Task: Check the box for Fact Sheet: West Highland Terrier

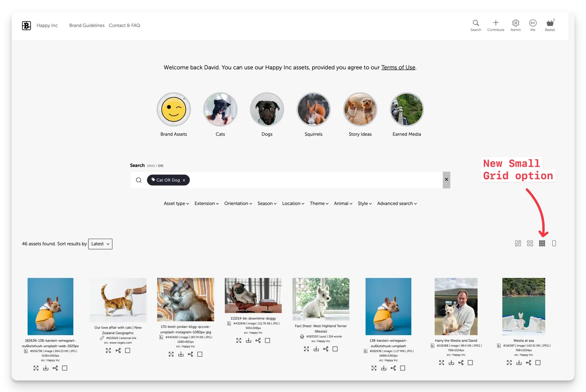Action: 335,349
